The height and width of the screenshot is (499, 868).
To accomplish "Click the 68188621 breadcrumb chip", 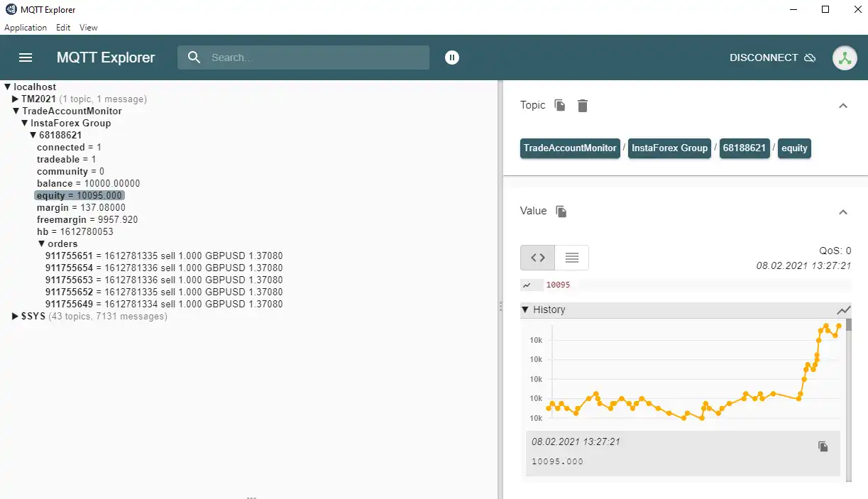I will (745, 148).
